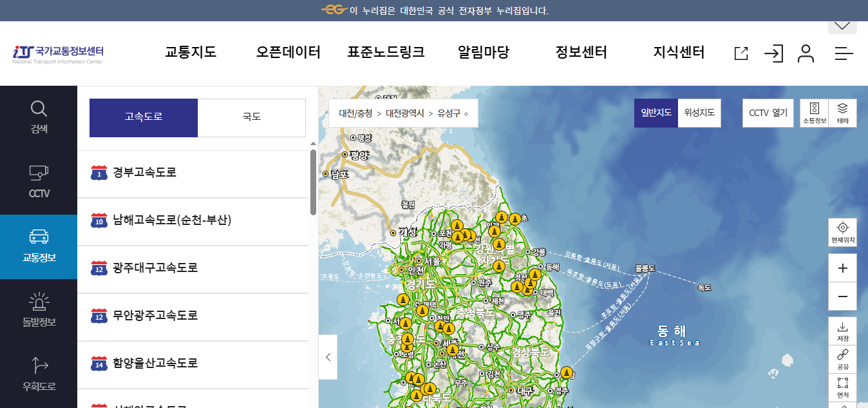Switch map view to 위성지도 satellite map
This screenshot has width=868, height=408.
tap(699, 112)
